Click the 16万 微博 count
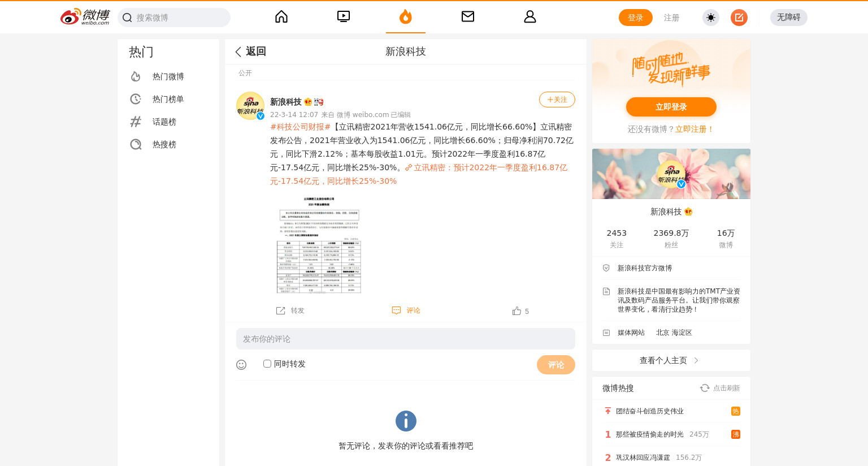Viewport: 868px width, 466px height. pos(726,238)
